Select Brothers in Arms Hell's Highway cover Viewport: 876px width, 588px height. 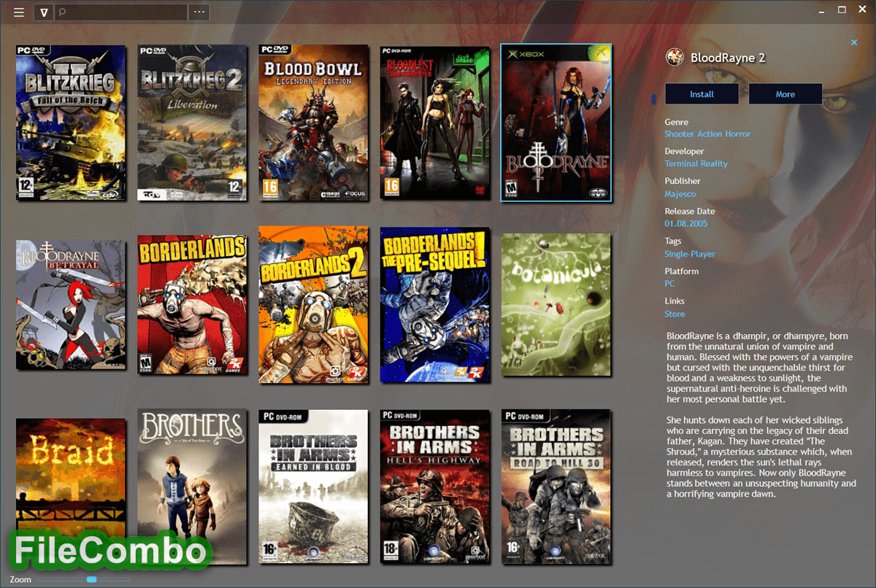point(434,487)
